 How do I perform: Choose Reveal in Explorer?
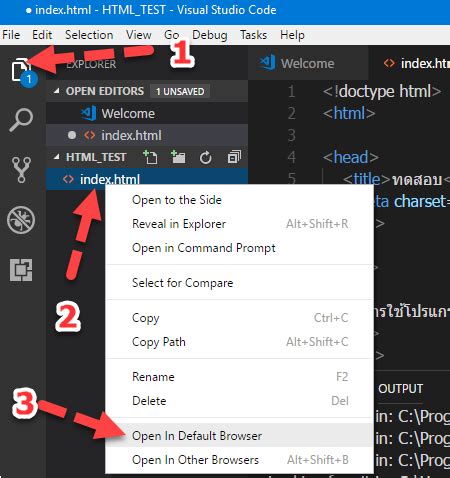[x=239, y=224]
